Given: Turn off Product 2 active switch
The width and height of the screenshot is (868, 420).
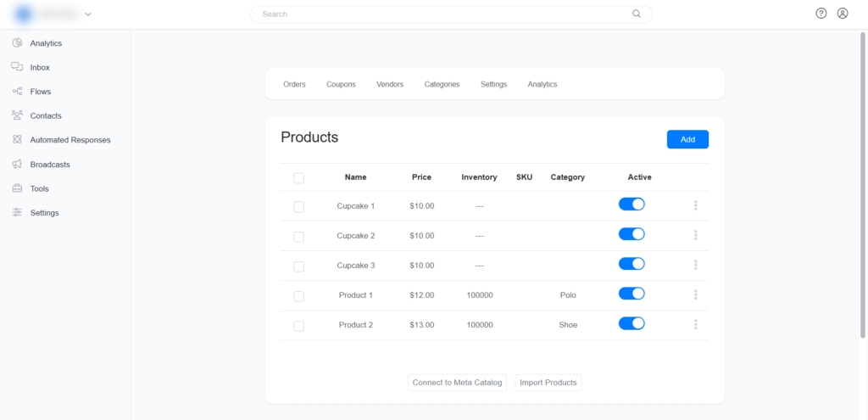Looking at the screenshot, I should pyautogui.click(x=632, y=323).
